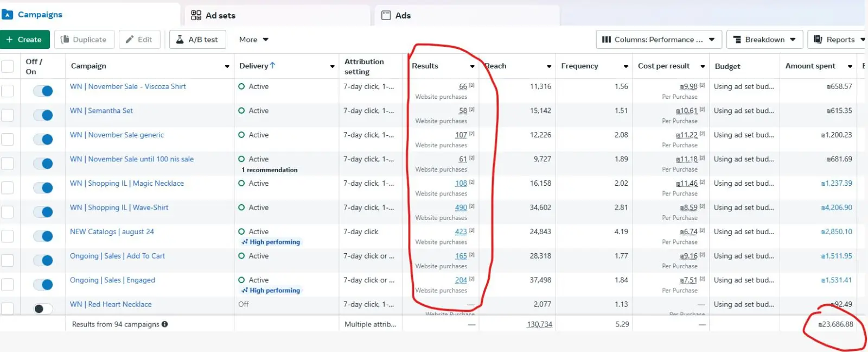Viewport: 868px width, 352px height.
Task: Tick the select-all campaigns checkbox
Action: tap(8, 66)
